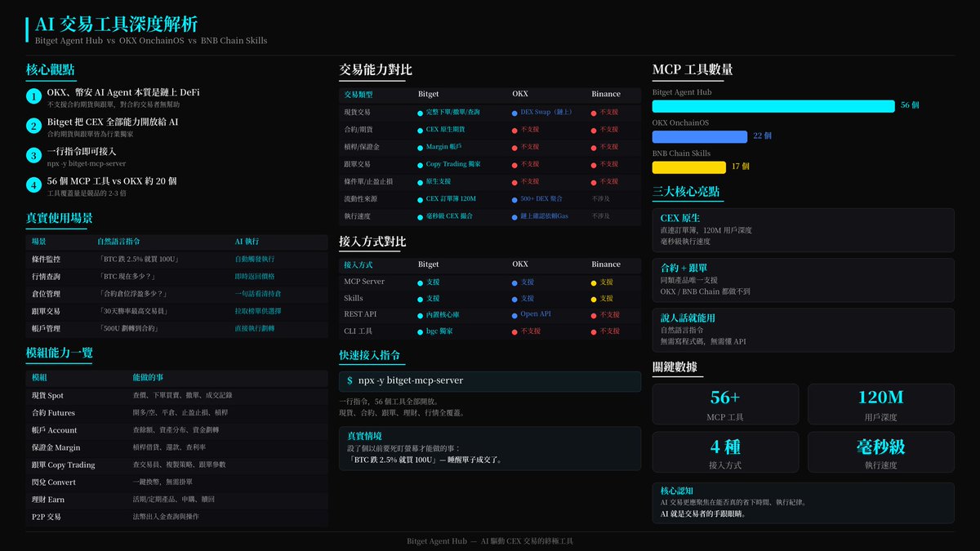Click the 接入方式對比 section heading
The width and height of the screenshot is (980, 551).
coord(372,242)
